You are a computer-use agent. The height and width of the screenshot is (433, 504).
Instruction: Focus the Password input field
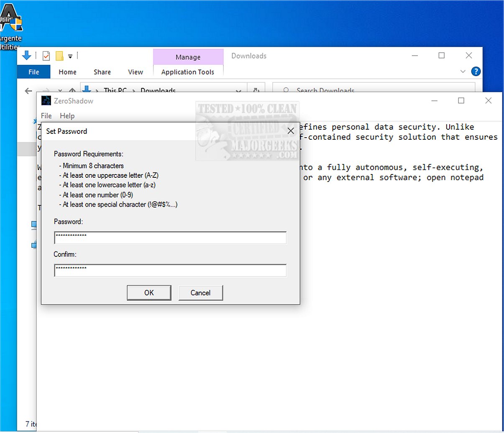(170, 238)
